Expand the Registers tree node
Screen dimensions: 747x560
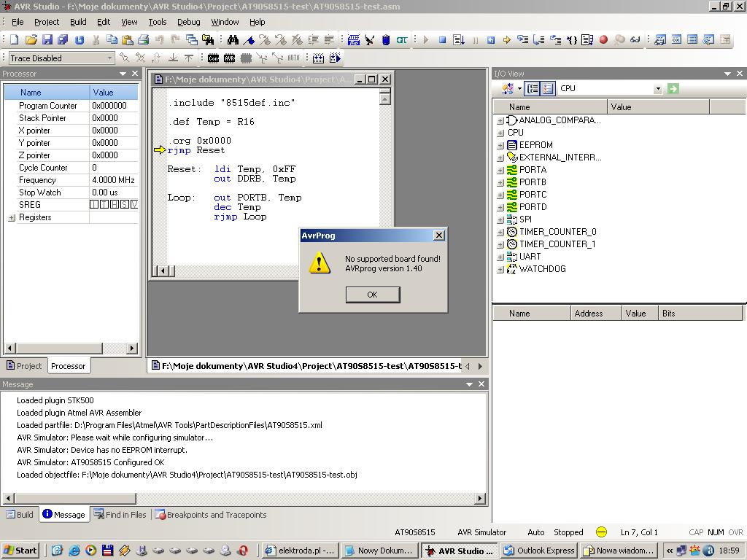(x=12, y=217)
